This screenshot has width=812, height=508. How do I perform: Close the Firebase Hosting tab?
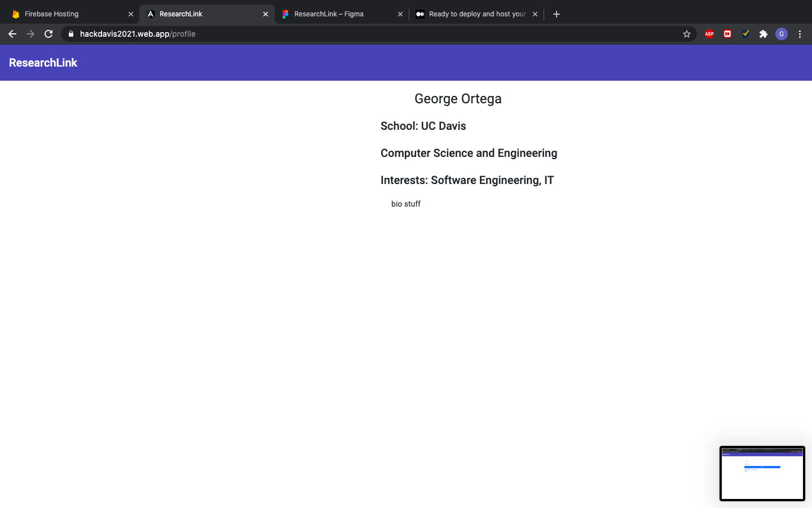point(131,14)
